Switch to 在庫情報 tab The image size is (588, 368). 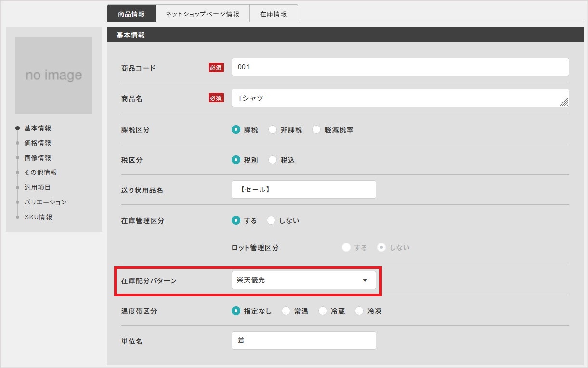(x=274, y=14)
